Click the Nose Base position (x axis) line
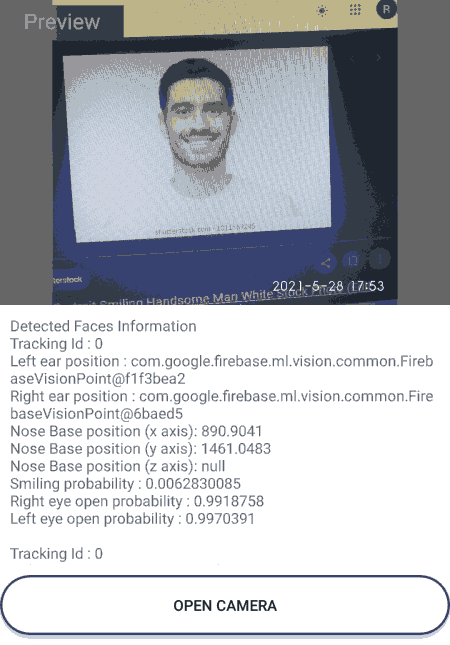 136,431
